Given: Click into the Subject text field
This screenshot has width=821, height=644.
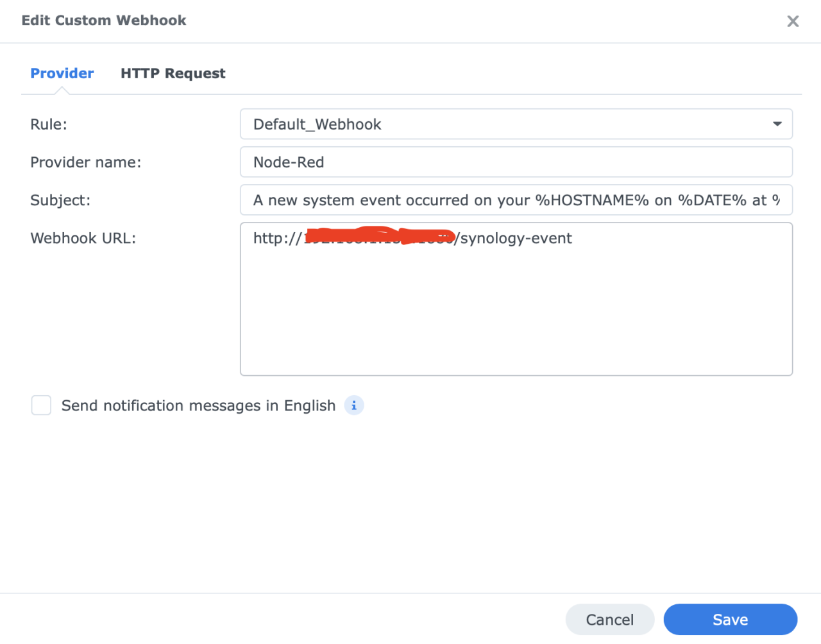Looking at the screenshot, I should (x=516, y=200).
